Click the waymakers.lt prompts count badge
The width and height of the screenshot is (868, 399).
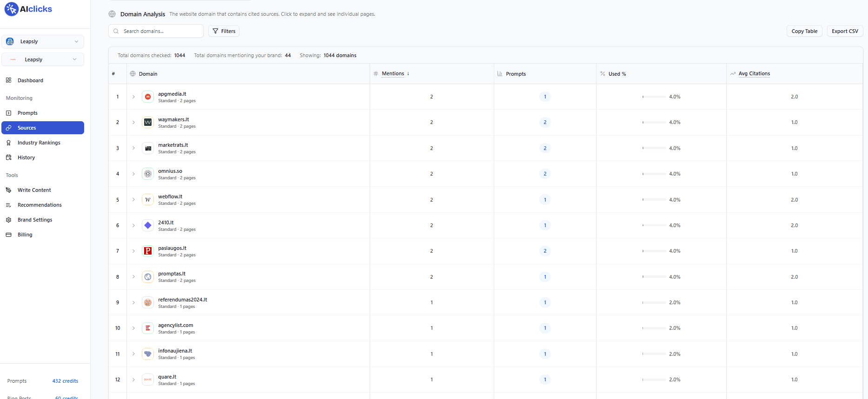(x=545, y=122)
